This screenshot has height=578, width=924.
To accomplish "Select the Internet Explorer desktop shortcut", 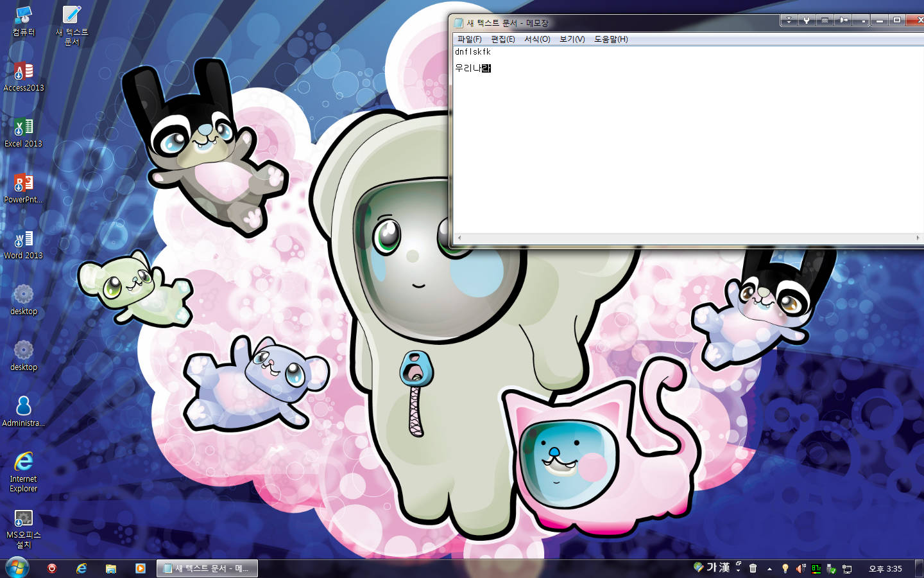I will pos(24,472).
